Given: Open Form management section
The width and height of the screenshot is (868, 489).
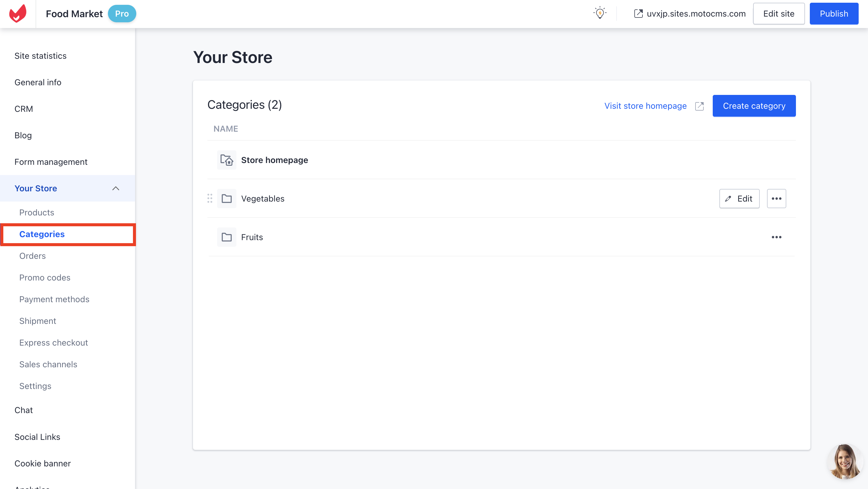Looking at the screenshot, I should [x=51, y=162].
